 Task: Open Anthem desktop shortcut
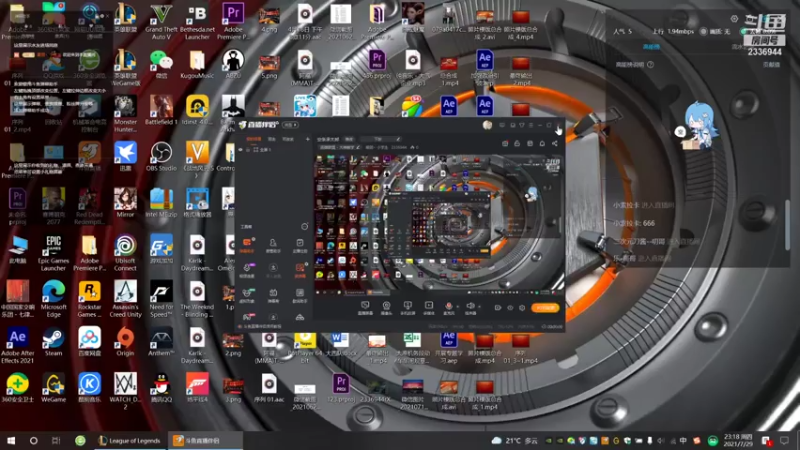[161, 341]
